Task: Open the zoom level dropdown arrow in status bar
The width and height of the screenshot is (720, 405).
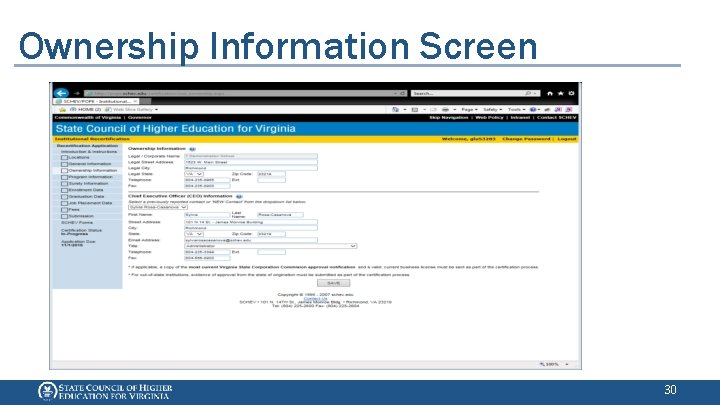Action: coord(567,364)
